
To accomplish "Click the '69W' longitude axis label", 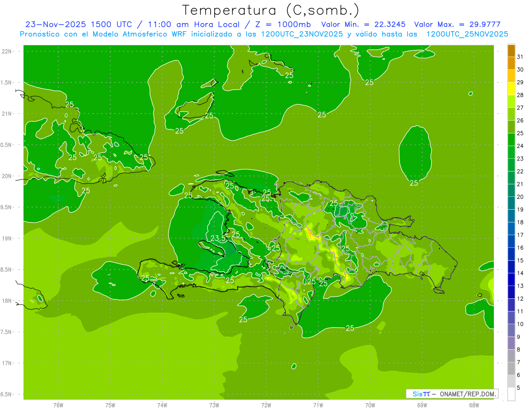I will click(422, 405).
